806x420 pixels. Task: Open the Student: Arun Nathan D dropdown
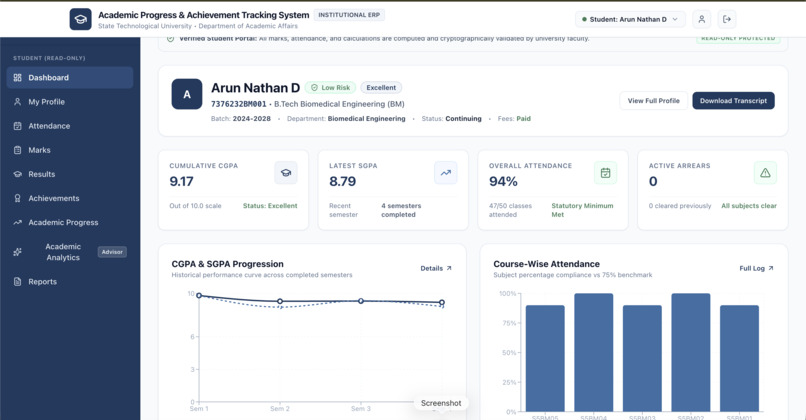(630, 19)
